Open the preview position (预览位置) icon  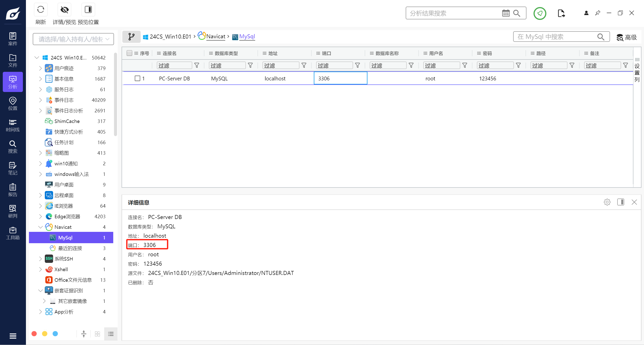pos(88,10)
